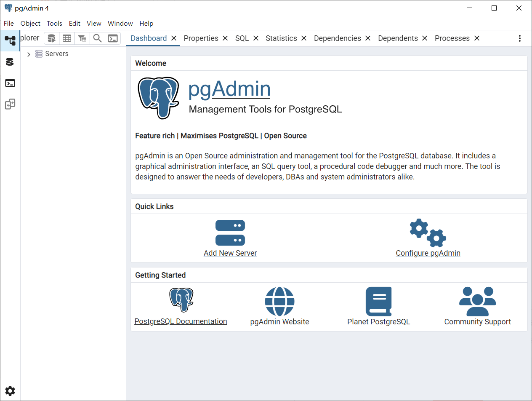532x401 pixels.
Task: Click the Planet PostgreSQL book icon
Action: [x=378, y=302]
